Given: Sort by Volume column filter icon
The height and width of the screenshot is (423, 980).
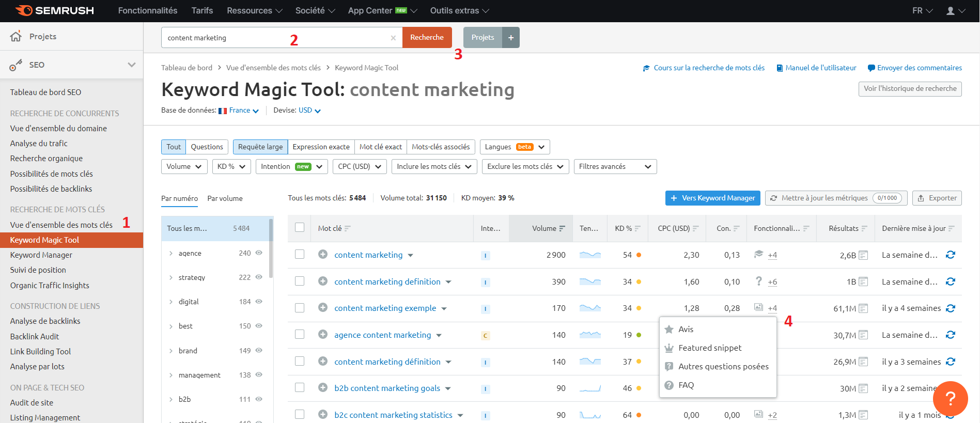Looking at the screenshot, I should pos(562,228).
